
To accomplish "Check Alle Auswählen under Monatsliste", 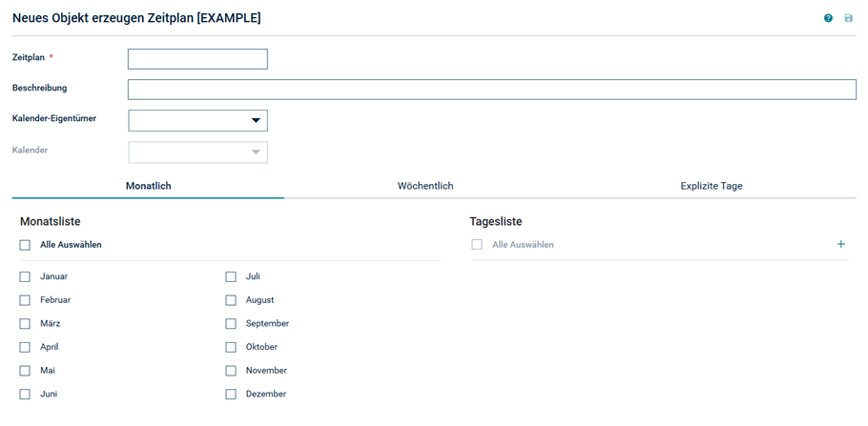I will 25,245.
